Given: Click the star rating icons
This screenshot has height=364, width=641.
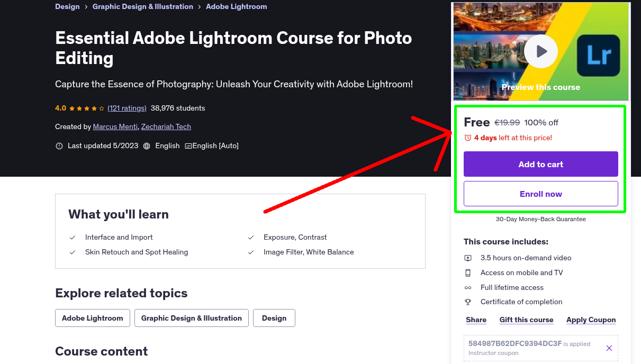Looking at the screenshot, I should pyautogui.click(x=87, y=108).
